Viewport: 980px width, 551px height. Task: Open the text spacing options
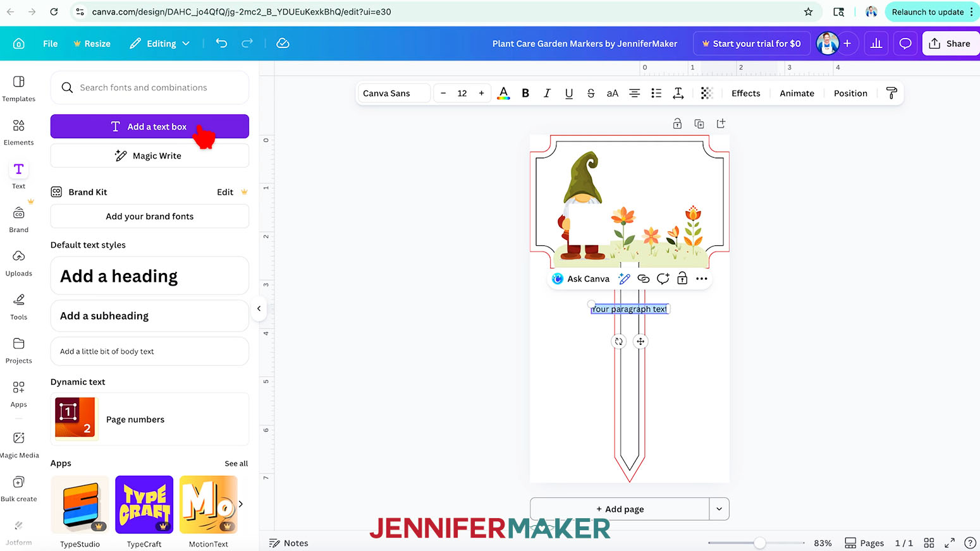[678, 94]
